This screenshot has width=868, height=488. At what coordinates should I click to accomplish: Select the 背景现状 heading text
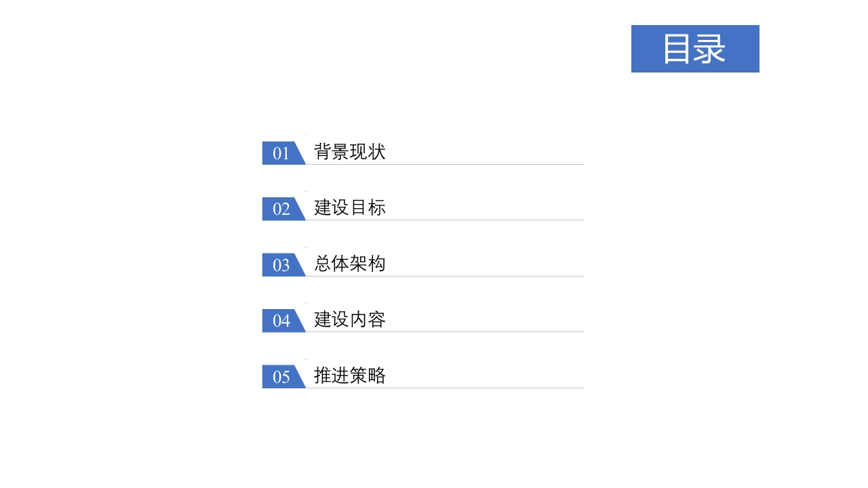coord(350,151)
